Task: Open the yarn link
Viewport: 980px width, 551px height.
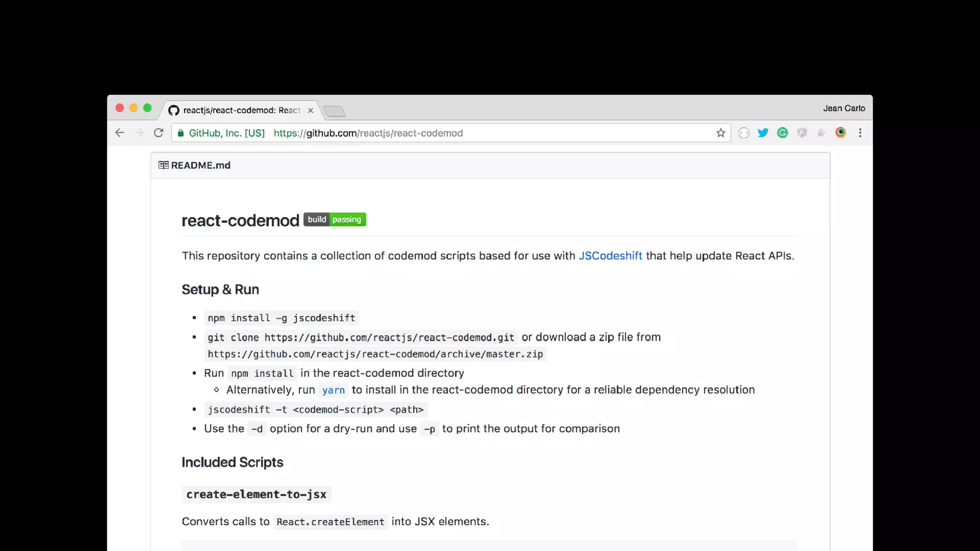Action: point(334,390)
